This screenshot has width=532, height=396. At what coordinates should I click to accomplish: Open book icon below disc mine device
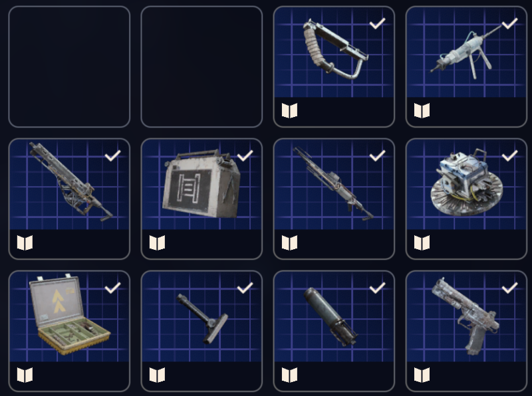(x=422, y=243)
